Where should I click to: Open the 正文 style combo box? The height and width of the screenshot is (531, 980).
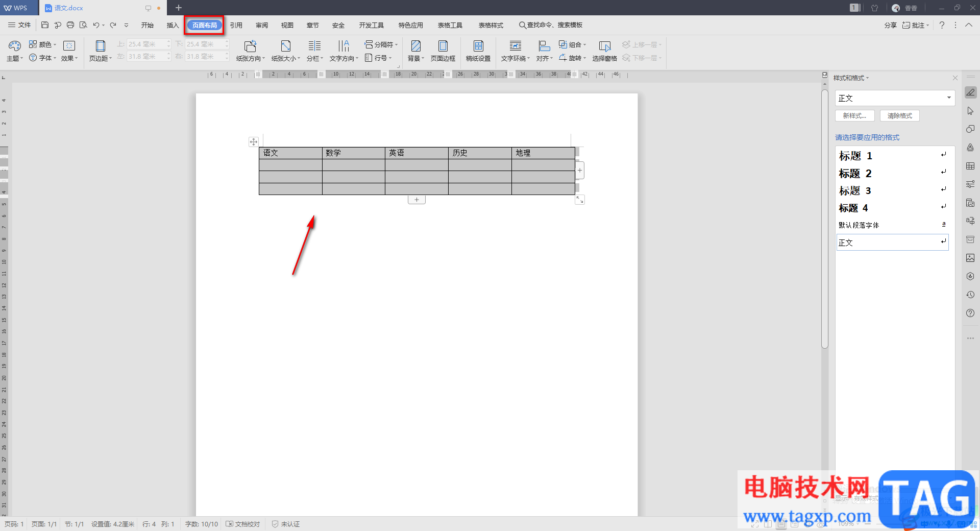click(x=895, y=98)
